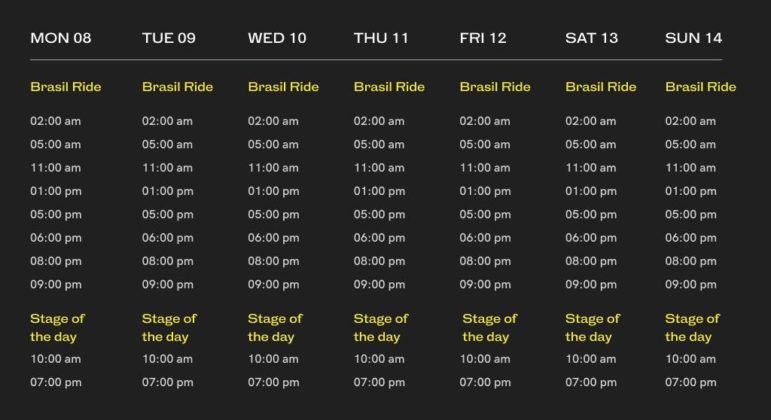Viewport: 771px width, 420px height.
Task: Click the 05:00 am time under THU 11
Action: pyautogui.click(x=379, y=145)
